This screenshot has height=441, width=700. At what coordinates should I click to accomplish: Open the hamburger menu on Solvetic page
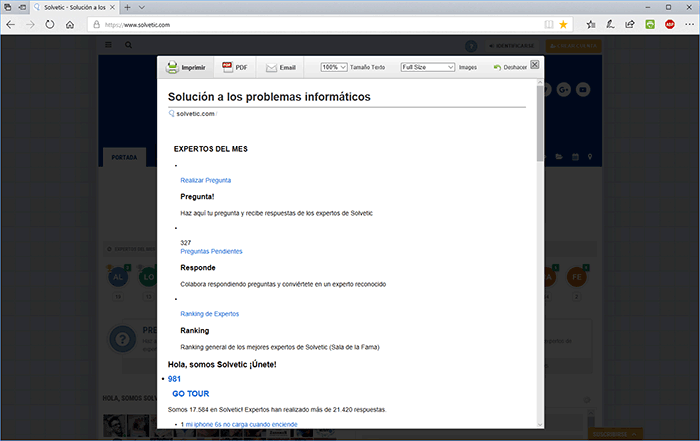[108, 45]
